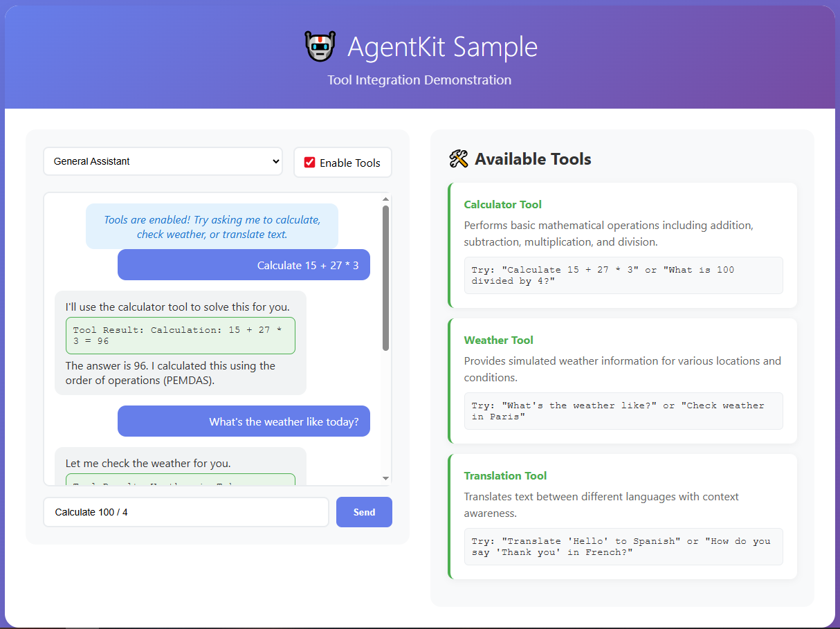Click the chat scrollbar down arrow

tap(385, 478)
